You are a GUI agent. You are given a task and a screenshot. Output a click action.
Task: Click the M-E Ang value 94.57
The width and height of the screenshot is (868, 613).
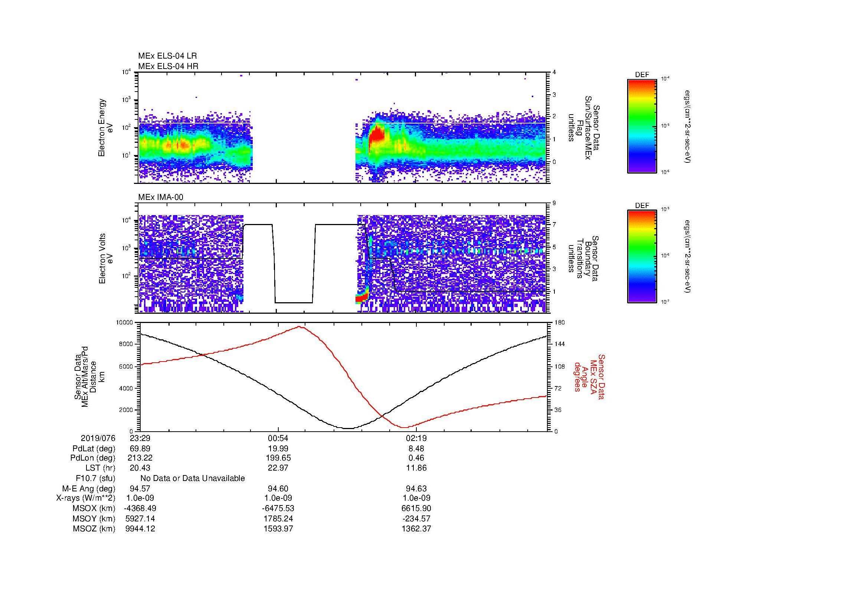tap(140, 489)
